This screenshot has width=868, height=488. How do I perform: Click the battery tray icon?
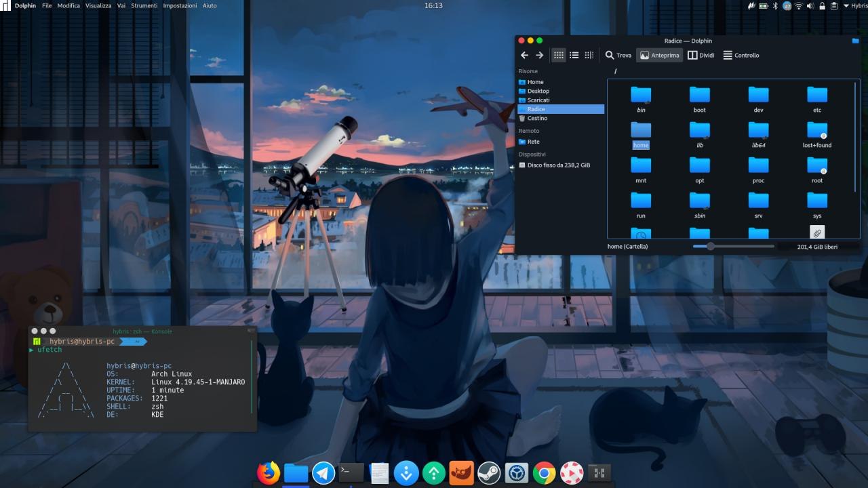point(763,5)
